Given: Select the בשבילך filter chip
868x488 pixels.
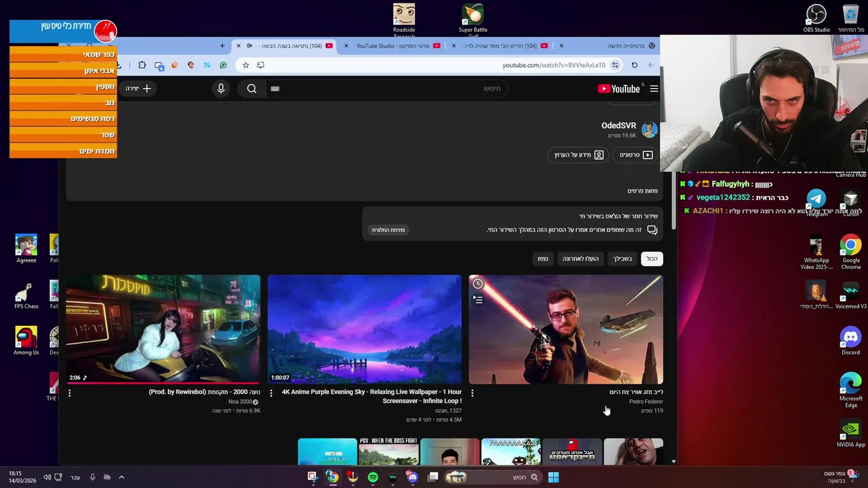Looking at the screenshot, I should (x=623, y=259).
